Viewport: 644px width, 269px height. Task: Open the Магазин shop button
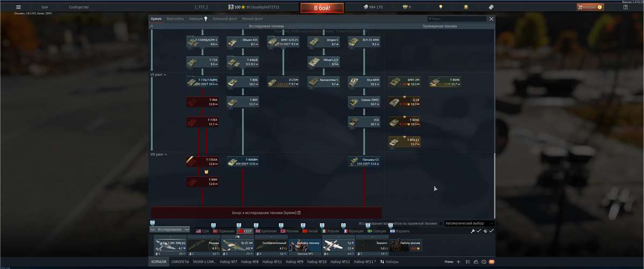pyautogui.click(x=590, y=7)
